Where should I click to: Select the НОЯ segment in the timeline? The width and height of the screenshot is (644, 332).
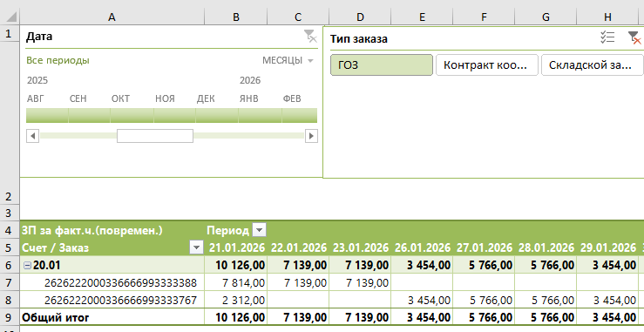(x=174, y=116)
